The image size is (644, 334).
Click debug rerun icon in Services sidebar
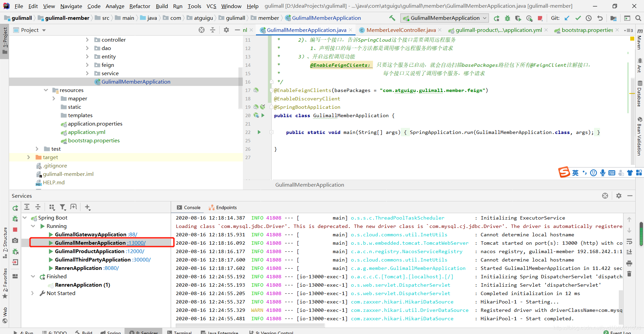[x=15, y=219]
